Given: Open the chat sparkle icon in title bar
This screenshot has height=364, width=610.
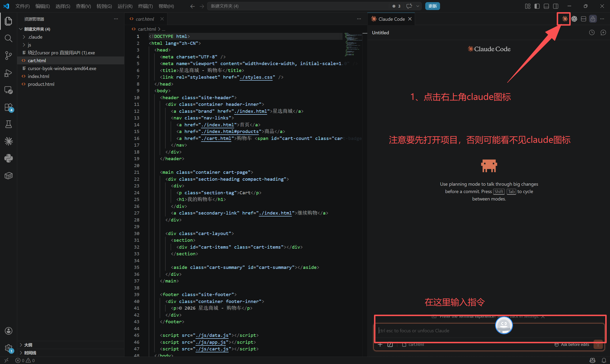Looking at the screenshot, I should [409, 6].
